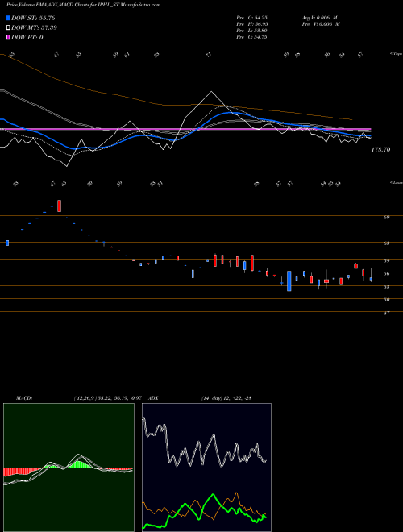Click the 'Pre H: 56.95' high value
403x532 pixels.
pos(251,24)
